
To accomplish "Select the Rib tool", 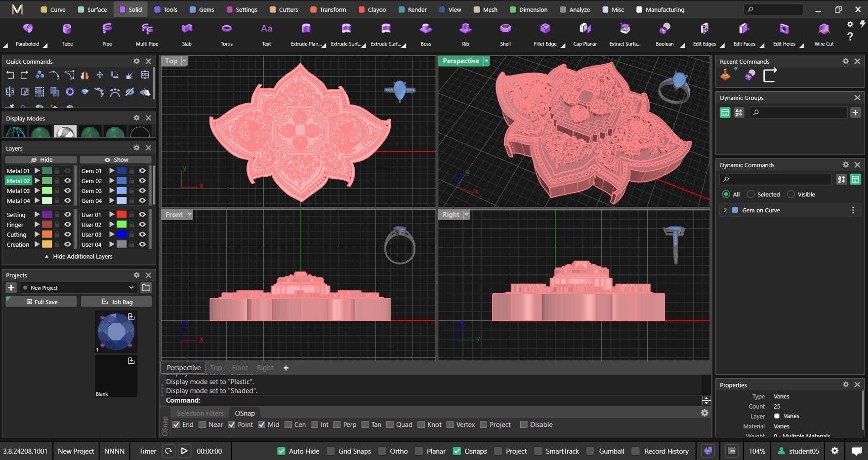I will pyautogui.click(x=465, y=34).
